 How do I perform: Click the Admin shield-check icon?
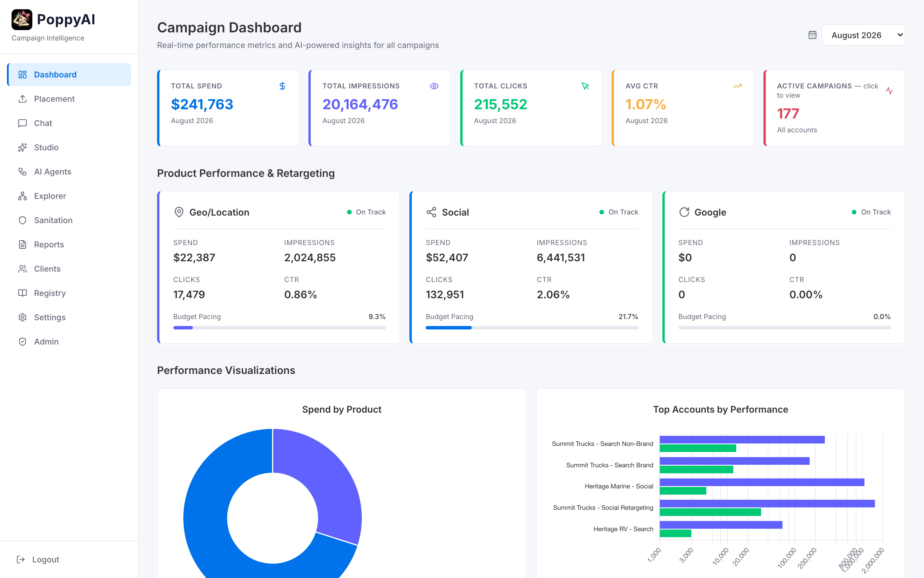tap(23, 341)
